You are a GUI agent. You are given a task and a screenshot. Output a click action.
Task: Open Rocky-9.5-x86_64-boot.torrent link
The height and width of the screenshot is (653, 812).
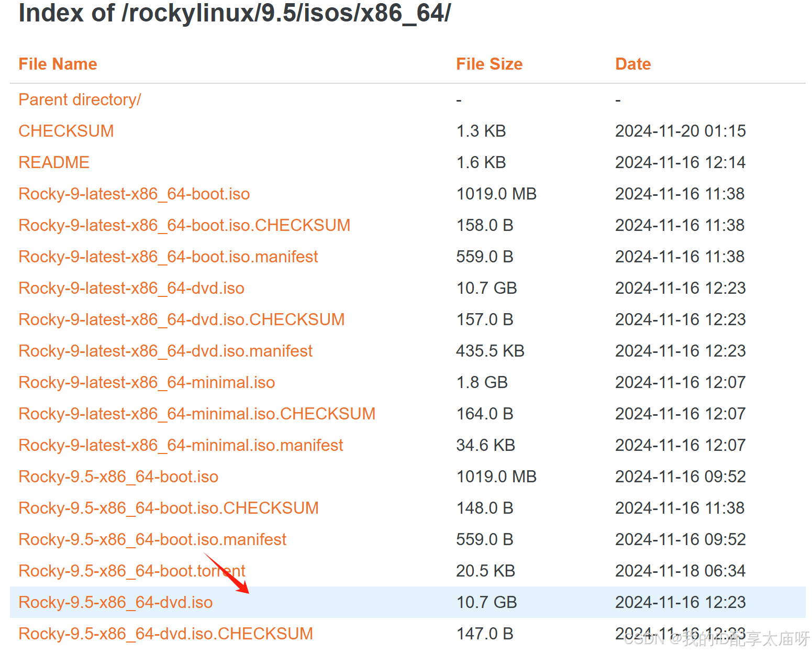click(132, 571)
